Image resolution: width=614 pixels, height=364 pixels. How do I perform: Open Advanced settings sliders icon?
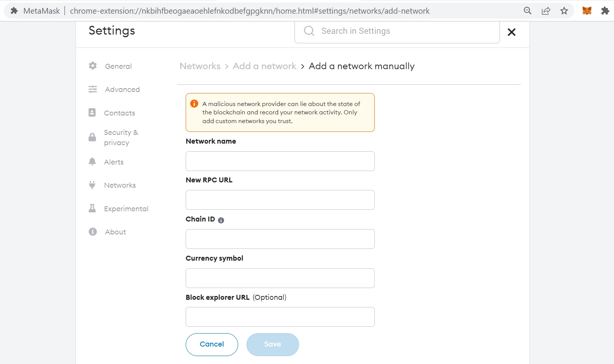click(93, 89)
